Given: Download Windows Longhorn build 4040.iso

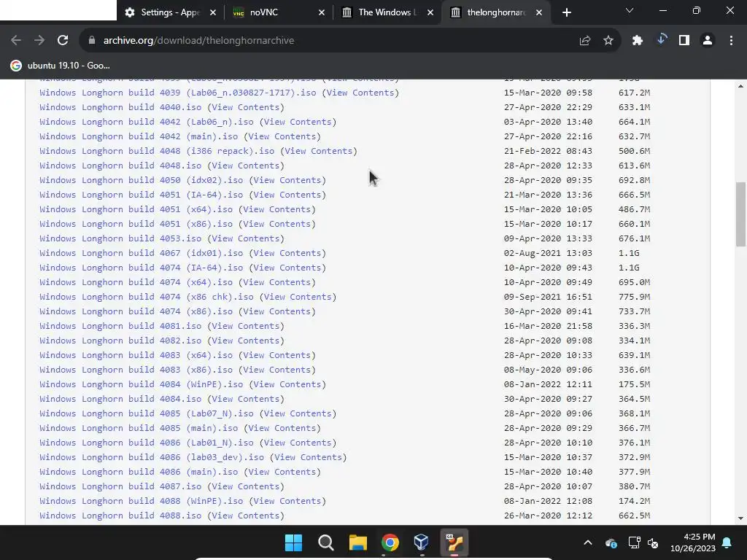Looking at the screenshot, I should [120, 107].
